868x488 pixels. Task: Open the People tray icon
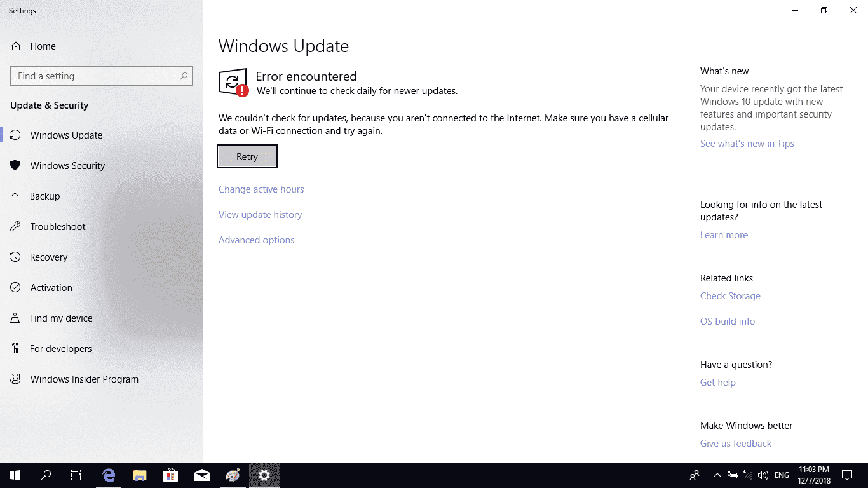695,475
